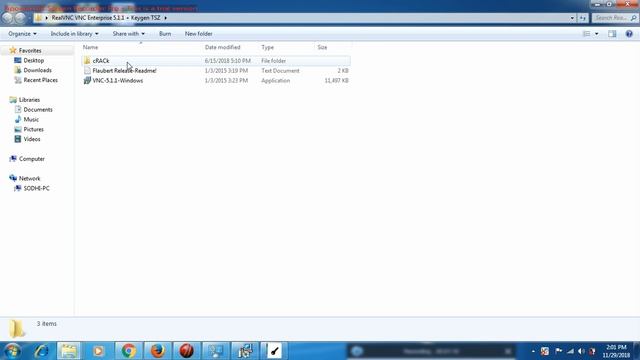Click the RealVNC VNC Enterprise 5.1.1 breadcrumb

pyautogui.click(x=88, y=18)
